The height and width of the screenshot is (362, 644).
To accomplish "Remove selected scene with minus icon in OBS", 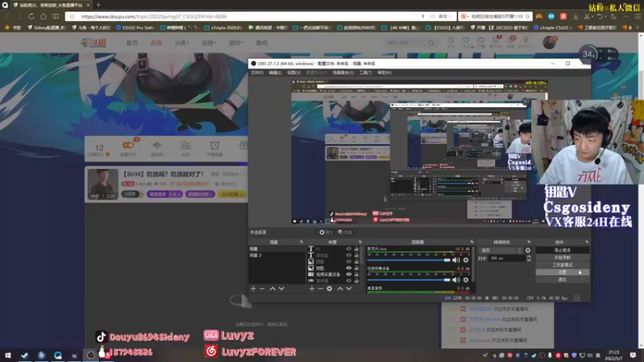I will (x=262, y=289).
